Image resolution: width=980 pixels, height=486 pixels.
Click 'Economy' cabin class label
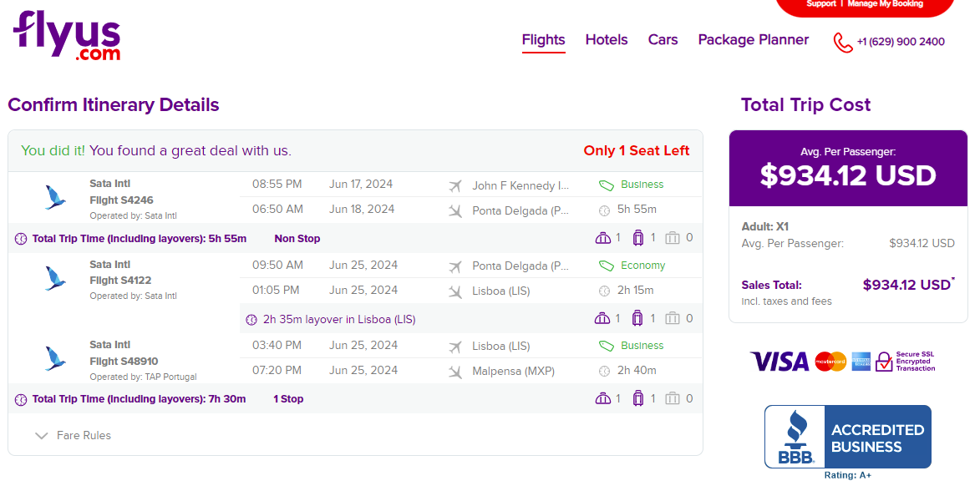point(642,266)
